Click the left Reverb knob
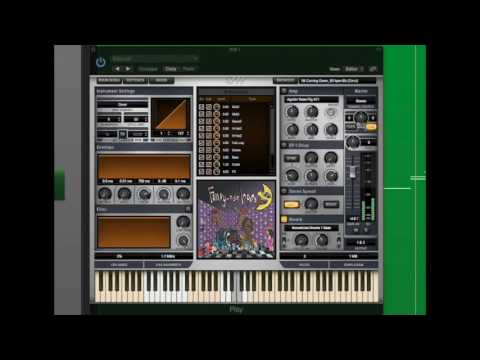The image size is (480, 360). [301, 240]
